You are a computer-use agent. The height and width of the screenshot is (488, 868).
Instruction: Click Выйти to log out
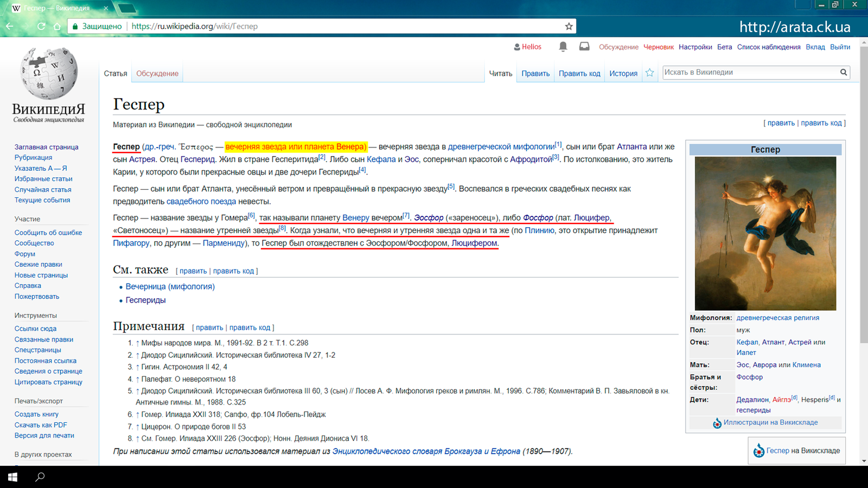(x=840, y=47)
